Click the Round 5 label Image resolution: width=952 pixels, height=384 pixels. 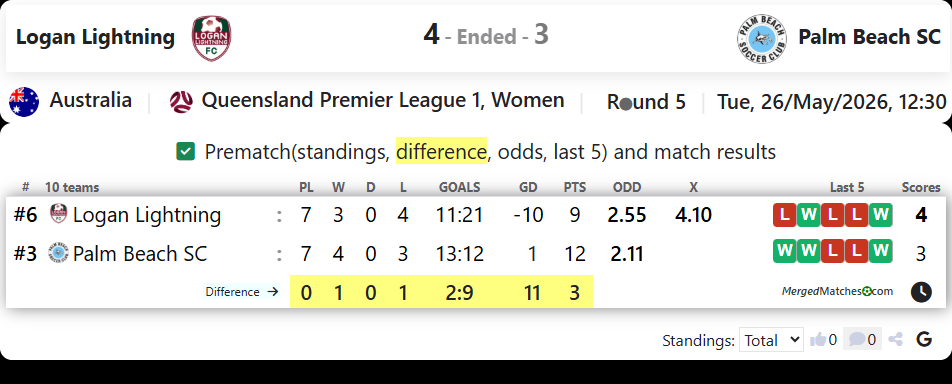coord(646,102)
